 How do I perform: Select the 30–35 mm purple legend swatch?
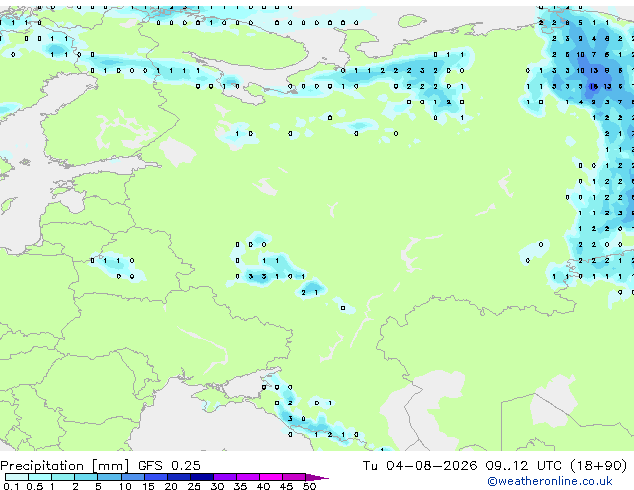point(224,477)
